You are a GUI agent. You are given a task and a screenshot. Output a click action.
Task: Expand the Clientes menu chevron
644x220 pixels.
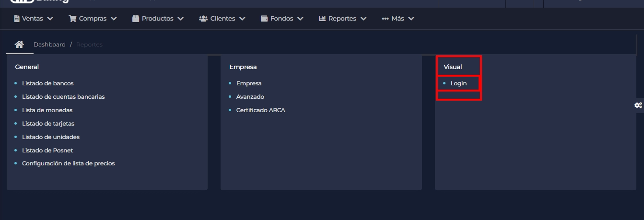pyautogui.click(x=242, y=19)
